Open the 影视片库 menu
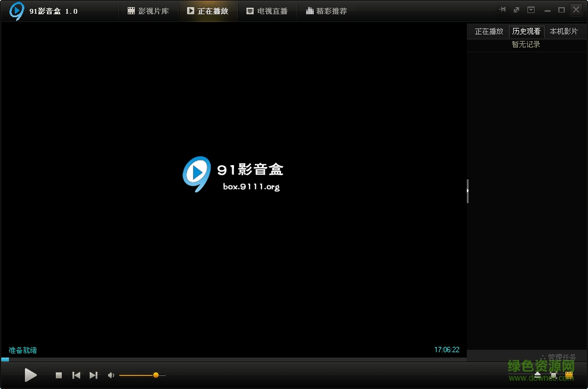The image size is (588, 389). (148, 10)
